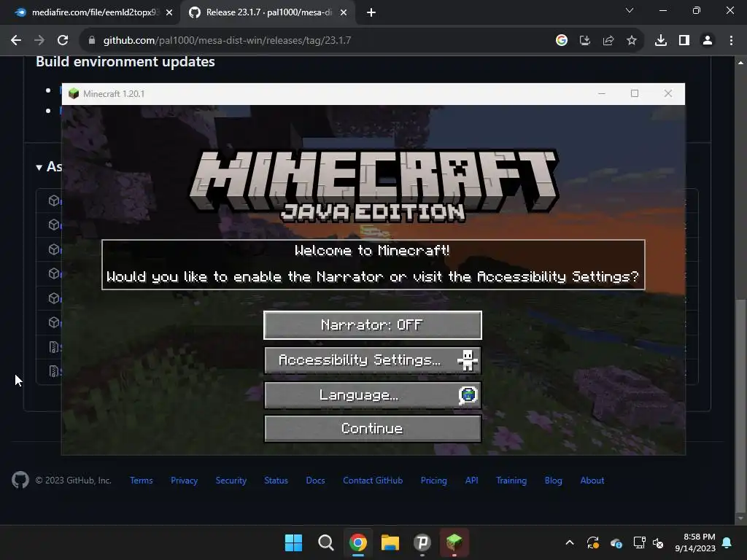Click the OneDrive cloud tray icon
The image size is (747, 560).
click(x=616, y=542)
